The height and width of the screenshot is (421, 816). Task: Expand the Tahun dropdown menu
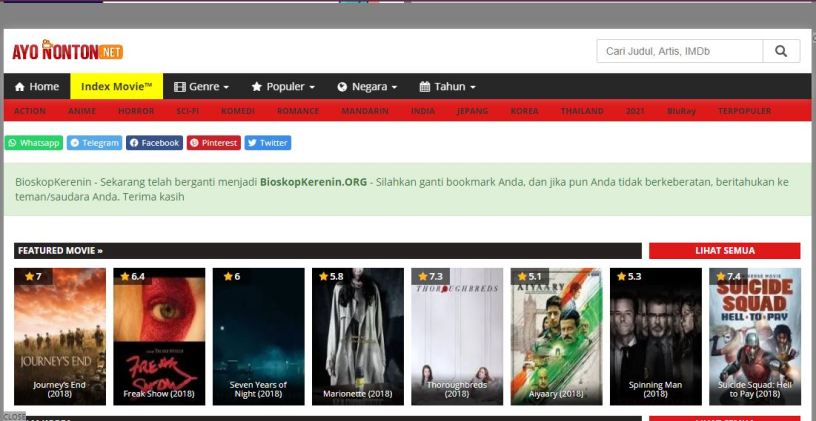448,86
